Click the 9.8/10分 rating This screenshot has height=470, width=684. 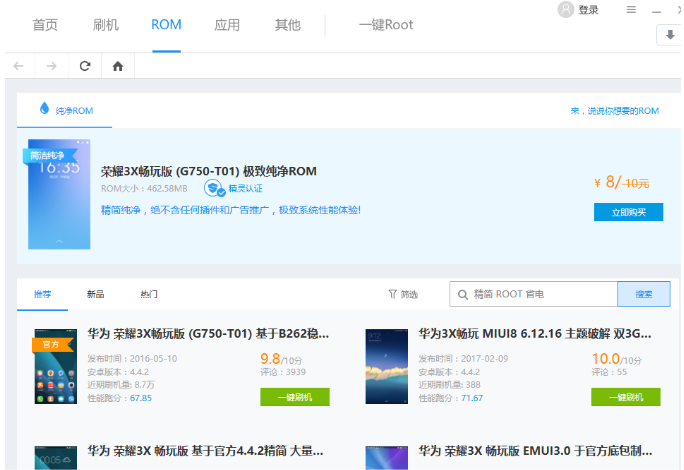pos(281,359)
